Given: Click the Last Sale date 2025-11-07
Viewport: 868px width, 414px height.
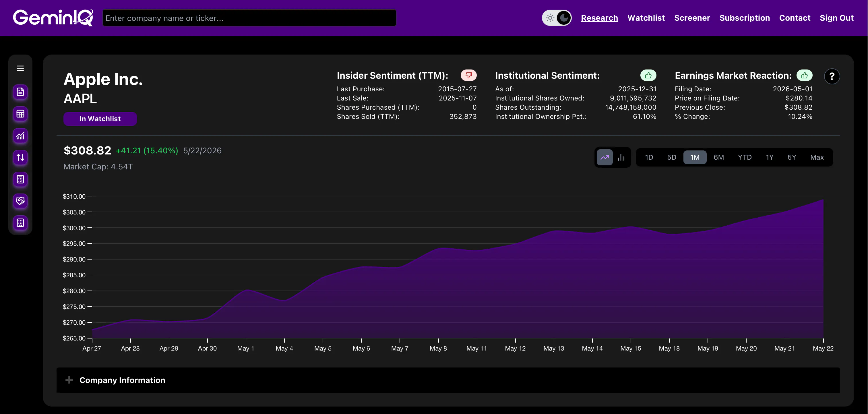Looking at the screenshot, I should (x=458, y=98).
